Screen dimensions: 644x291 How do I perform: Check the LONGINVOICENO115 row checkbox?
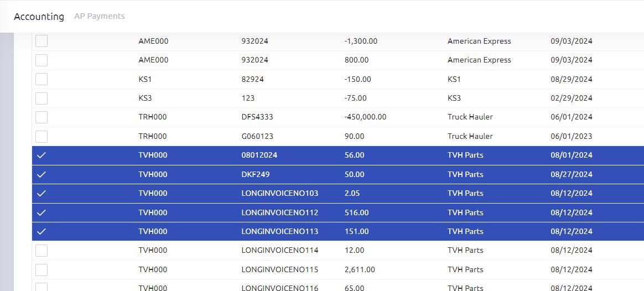coord(41,269)
